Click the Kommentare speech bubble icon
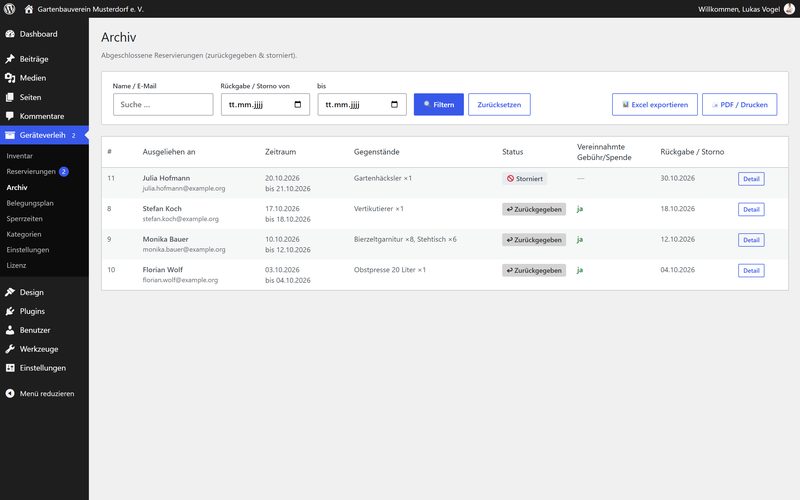The height and width of the screenshot is (500, 800). (10, 116)
